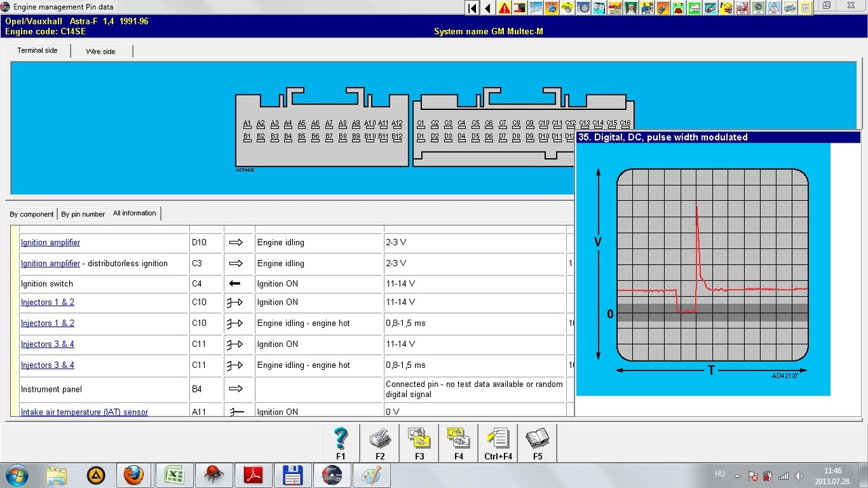Open Injectors 3 & 4 link, Ignition ON row

[47, 344]
